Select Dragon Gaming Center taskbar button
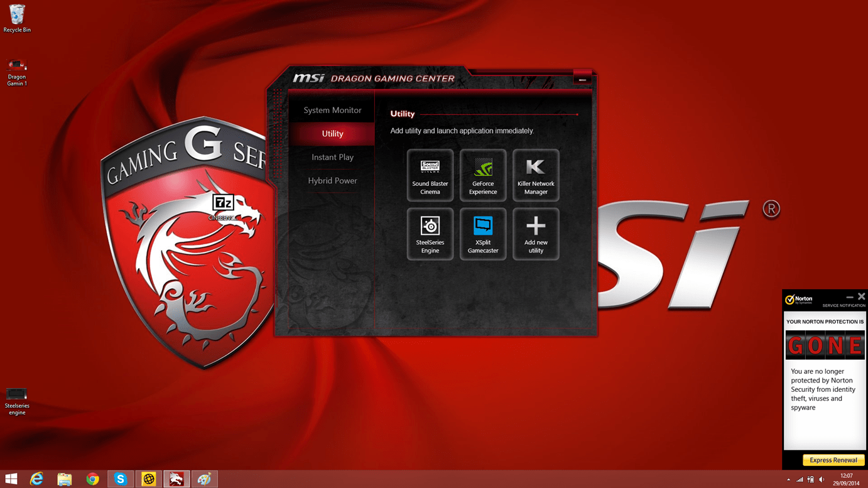Viewport: 868px width, 488px height. point(176,479)
